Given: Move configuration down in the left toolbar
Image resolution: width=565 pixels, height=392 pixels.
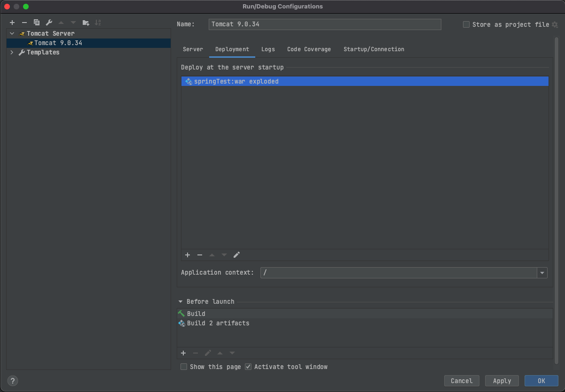Looking at the screenshot, I should click(x=73, y=23).
